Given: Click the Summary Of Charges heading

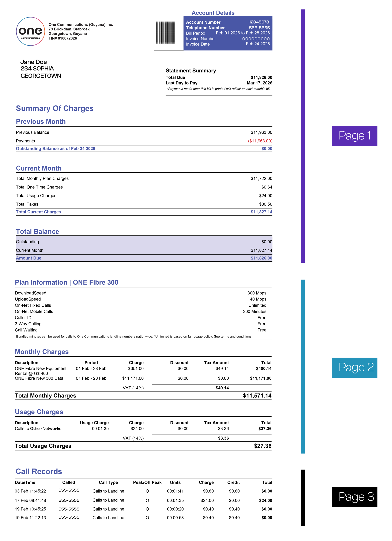Looking at the screenshot, I should [55, 108].
